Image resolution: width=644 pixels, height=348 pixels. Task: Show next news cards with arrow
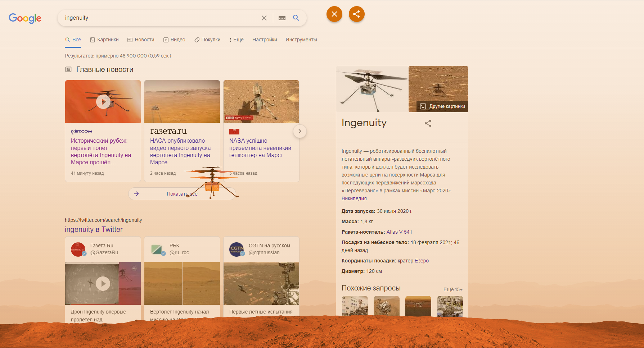point(300,131)
